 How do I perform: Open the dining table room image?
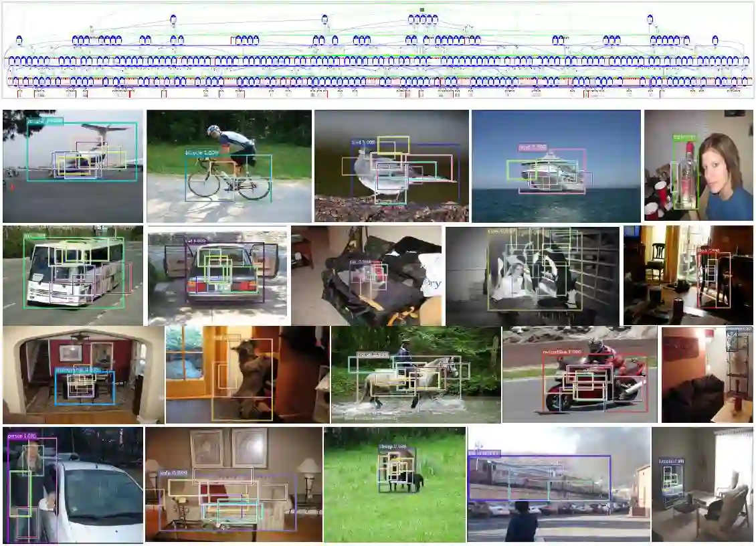[x=84, y=375]
